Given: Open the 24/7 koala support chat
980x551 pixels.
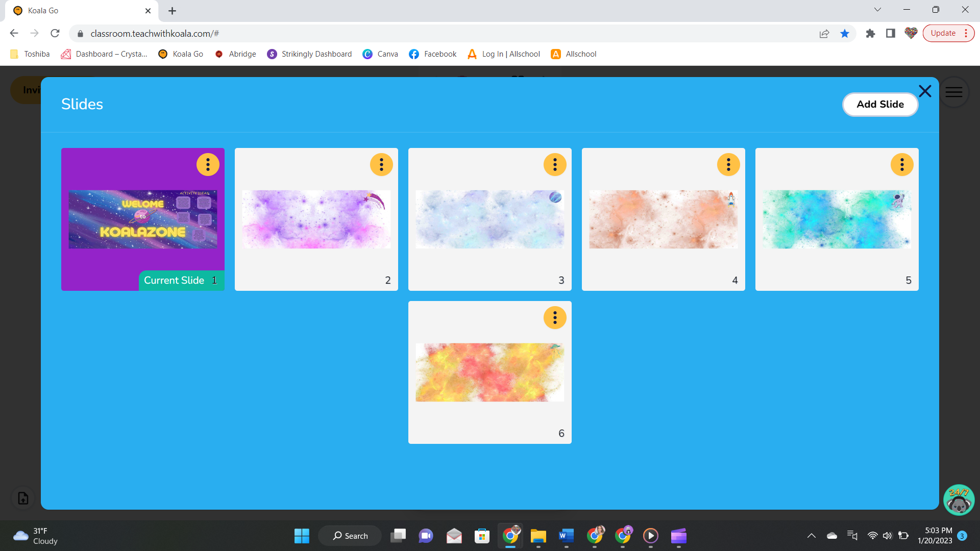Looking at the screenshot, I should pos(959,500).
